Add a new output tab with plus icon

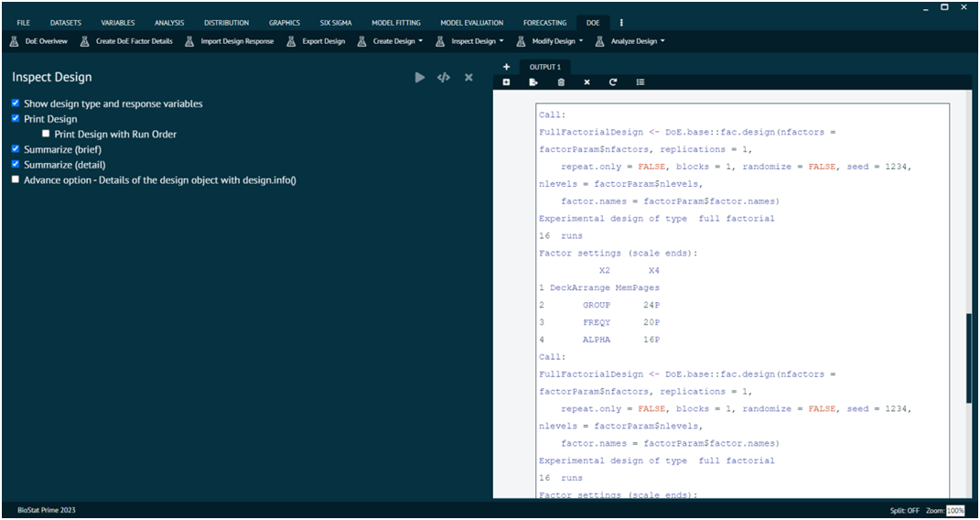(506, 67)
